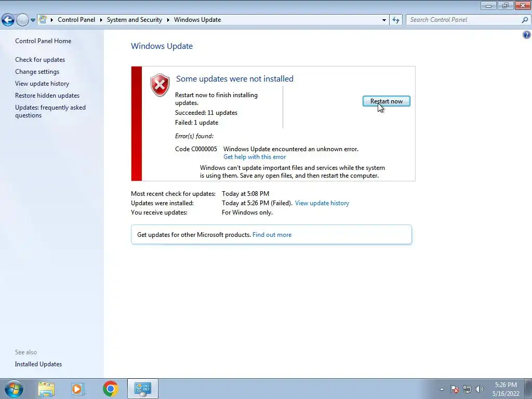Screen dimensions: 532x399
Task: Go to Control Panel Home
Action: [43, 41]
